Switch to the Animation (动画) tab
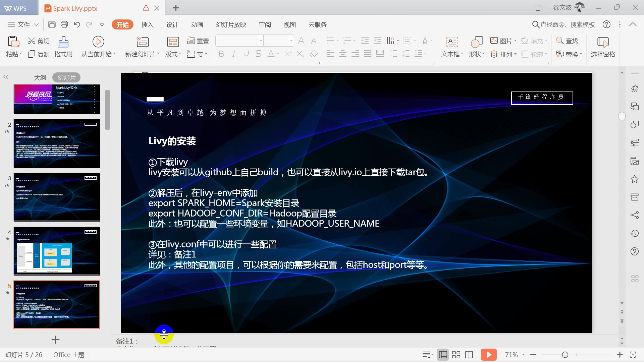 197,24
